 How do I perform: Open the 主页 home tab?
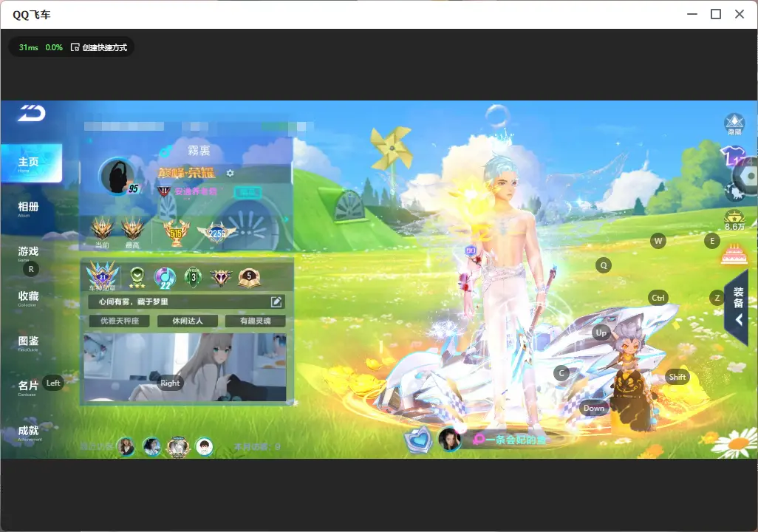[31, 163]
